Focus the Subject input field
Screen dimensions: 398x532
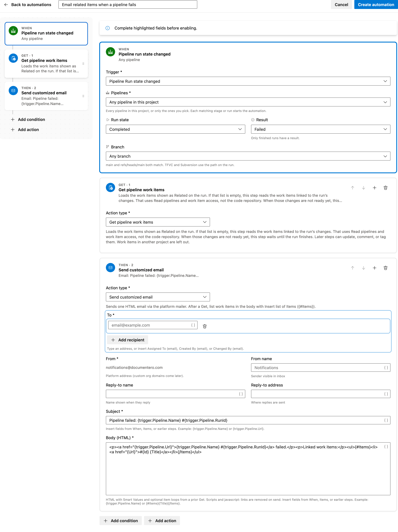(x=248, y=420)
